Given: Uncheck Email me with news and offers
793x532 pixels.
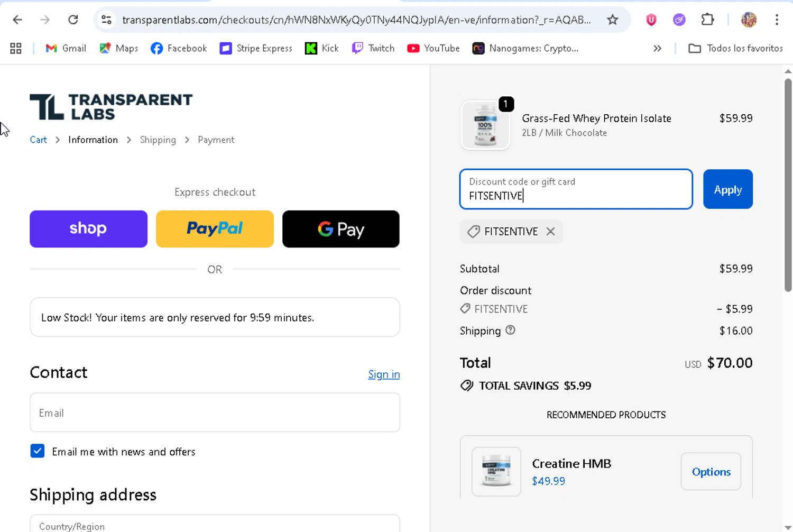Looking at the screenshot, I should coord(38,451).
